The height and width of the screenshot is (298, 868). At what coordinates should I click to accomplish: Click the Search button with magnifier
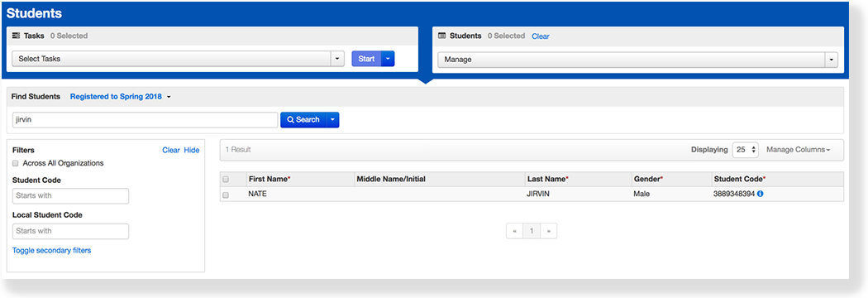point(303,120)
